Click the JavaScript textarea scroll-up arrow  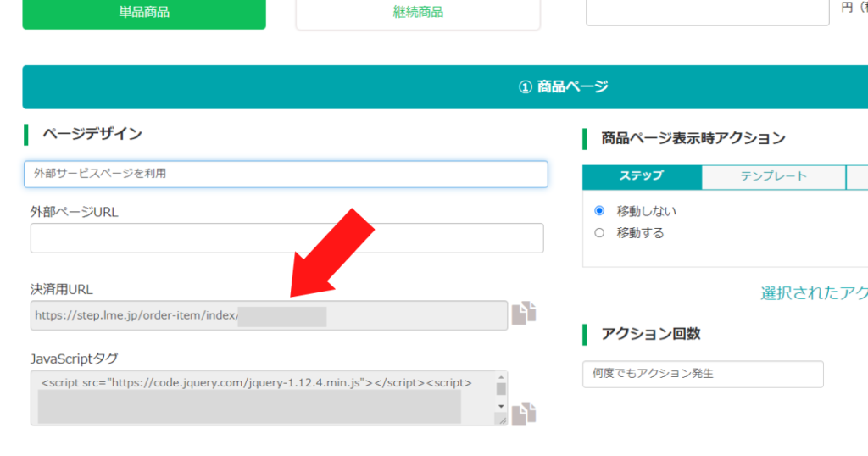pos(501,377)
